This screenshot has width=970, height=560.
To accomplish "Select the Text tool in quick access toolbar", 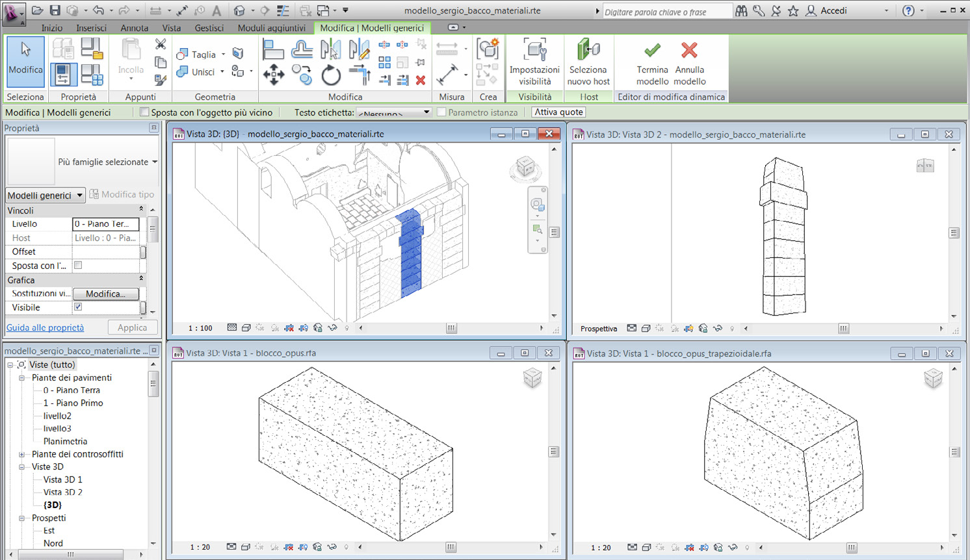I will tap(216, 10).
